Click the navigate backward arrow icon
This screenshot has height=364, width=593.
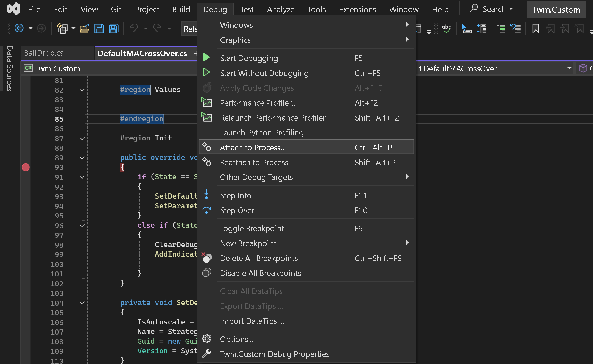pyautogui.click(x=19, y=29)
